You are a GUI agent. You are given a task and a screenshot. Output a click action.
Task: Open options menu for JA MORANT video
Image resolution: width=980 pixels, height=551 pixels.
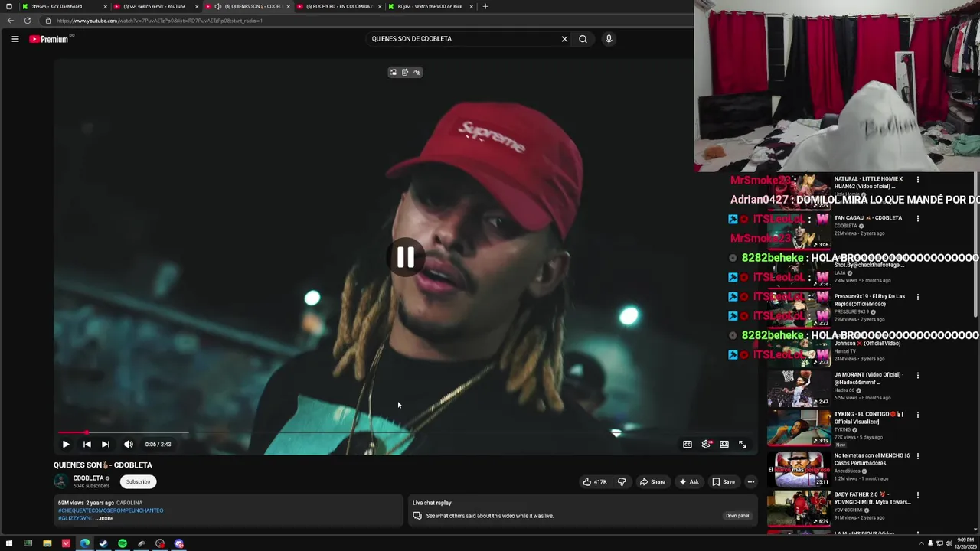click(x=918, y=375)
